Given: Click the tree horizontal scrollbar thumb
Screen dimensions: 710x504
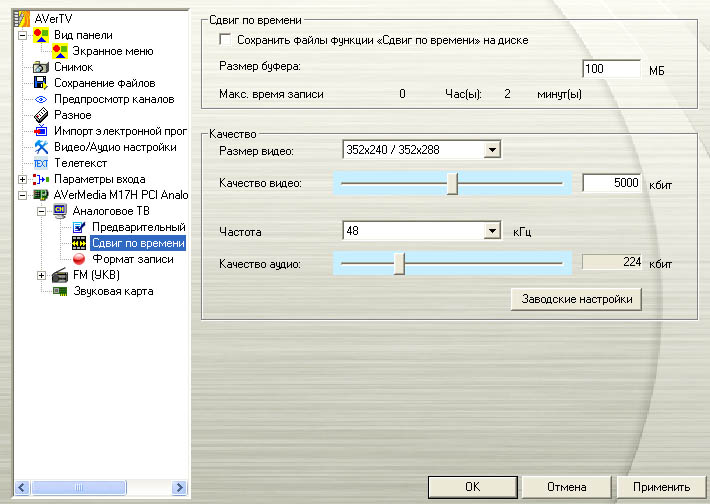Looking at the screenshot, I should 79,488.
